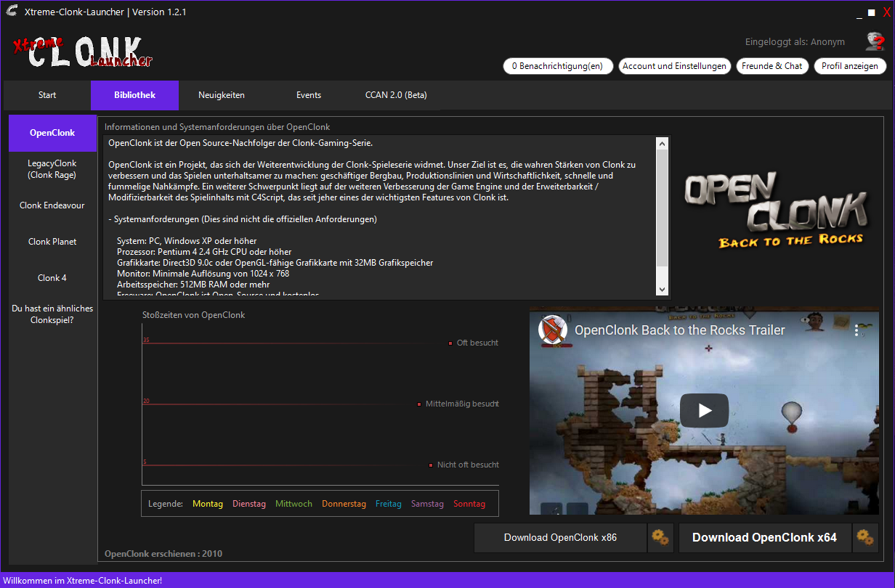Switch to the Start tab

pos(47,95)
